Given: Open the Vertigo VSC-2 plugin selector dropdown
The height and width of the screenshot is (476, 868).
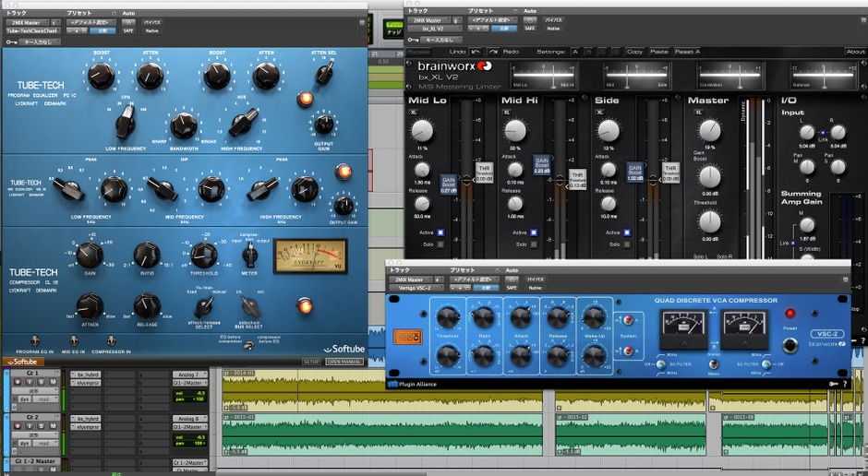Looking at the screenshot, I should click(416, 288).
